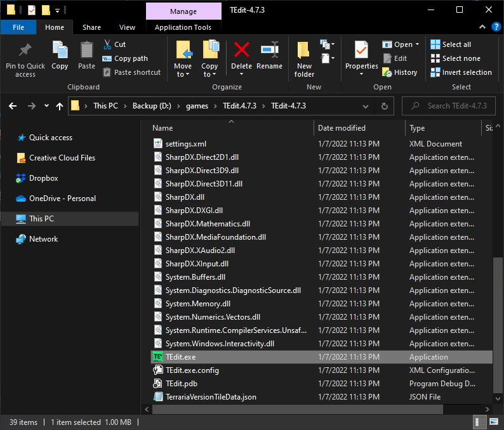Open the View ribbon tab
The height and width of the screenshot is (430, 504).
click(127, 27)
